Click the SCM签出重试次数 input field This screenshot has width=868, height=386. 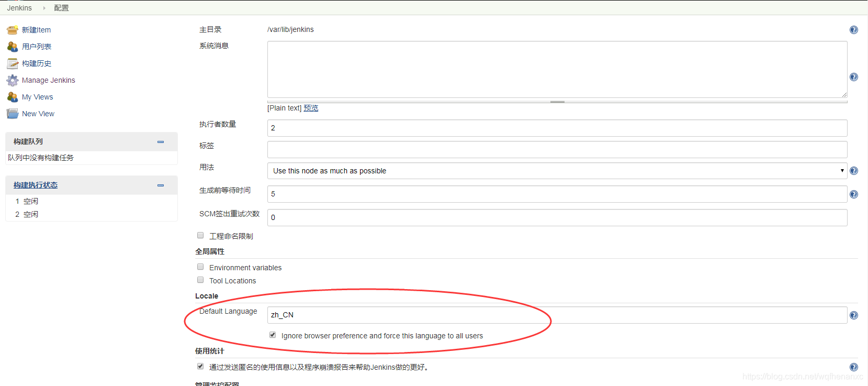557,217
